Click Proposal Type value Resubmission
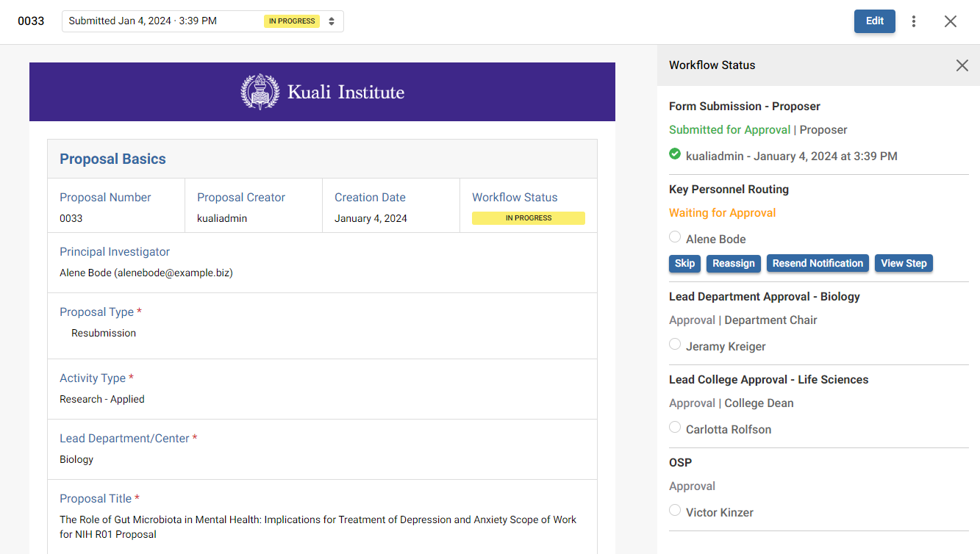980x554 pixels. (x=104, y=333)
